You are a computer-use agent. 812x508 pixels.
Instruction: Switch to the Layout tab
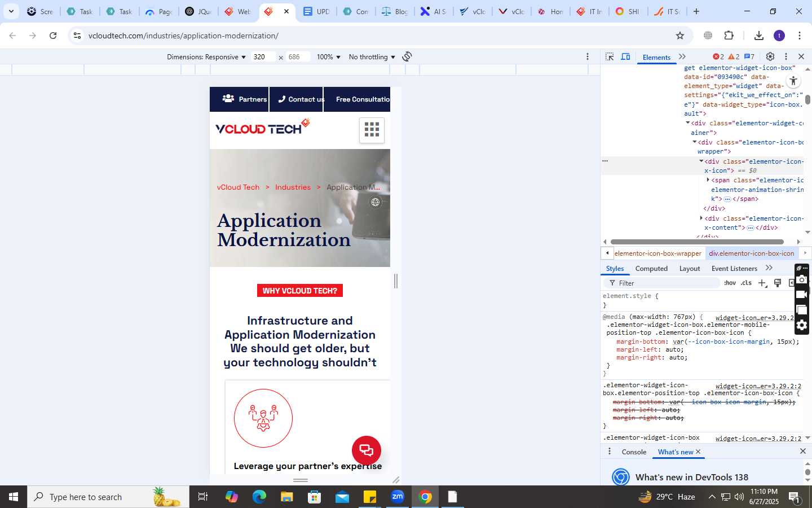[x=690, y=269]
